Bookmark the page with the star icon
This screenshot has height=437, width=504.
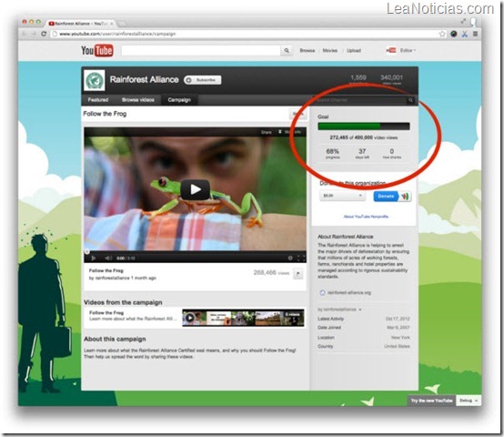tap(442, 34)
